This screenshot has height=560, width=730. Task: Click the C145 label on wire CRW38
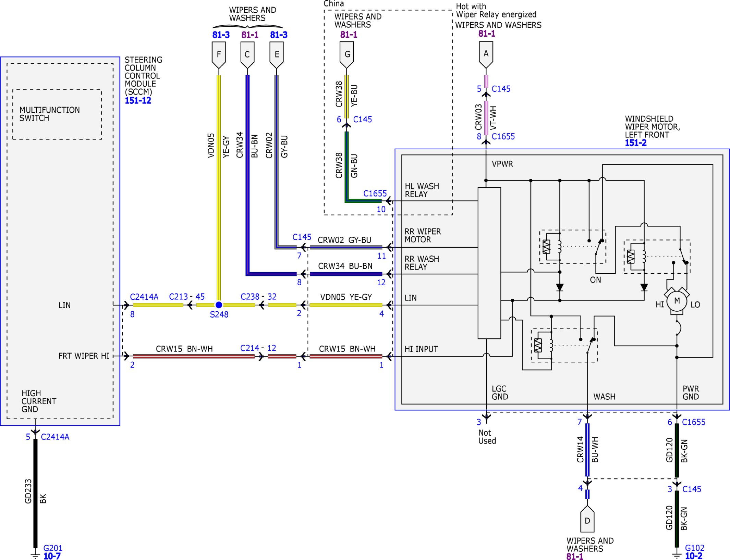363,120
